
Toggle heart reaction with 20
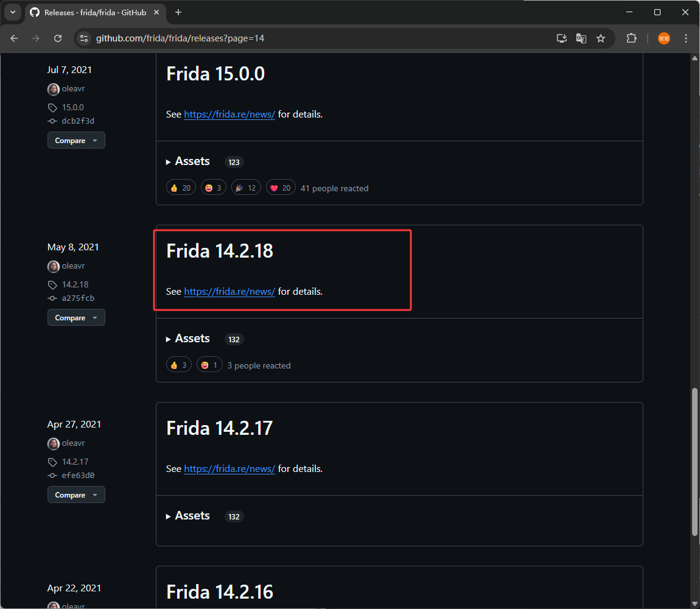[281, 188]
